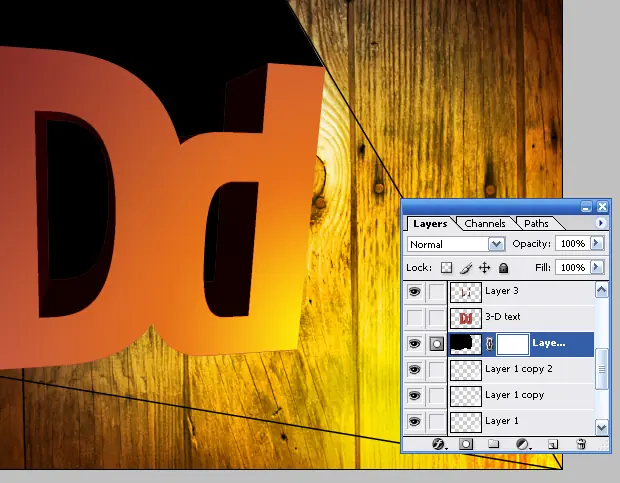Add layer mask icon at panel bottom
The width and height of the screenshot is (620, 483).
[x=466, y=444]
